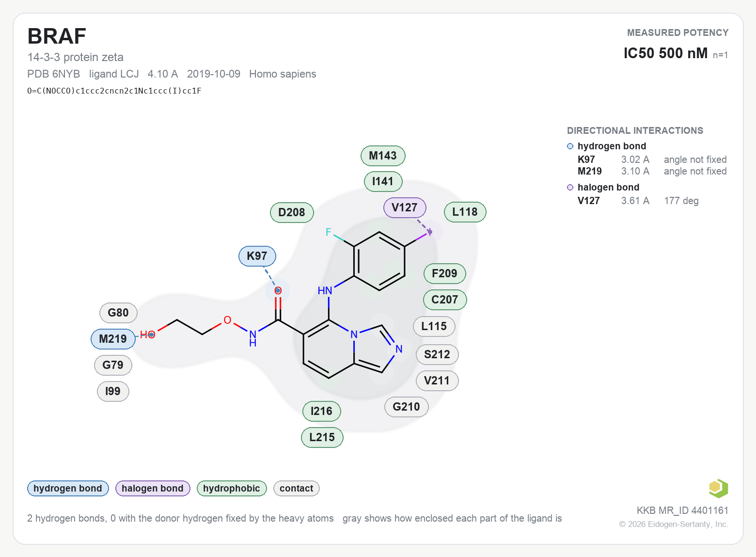Click the HO hydroxyl group in structure
Viewport: 756px width, 557px height.
(147, 334)
